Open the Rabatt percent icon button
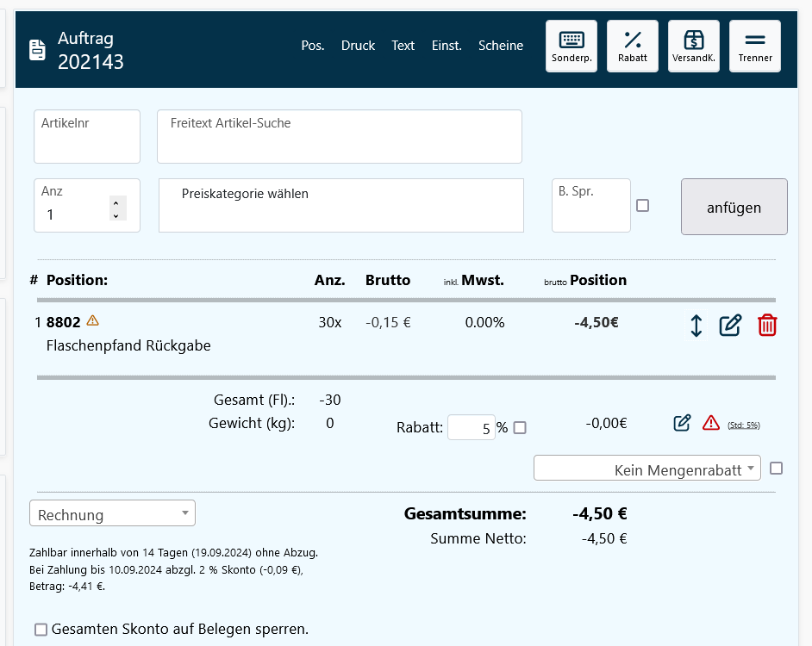 pos(633,47)
